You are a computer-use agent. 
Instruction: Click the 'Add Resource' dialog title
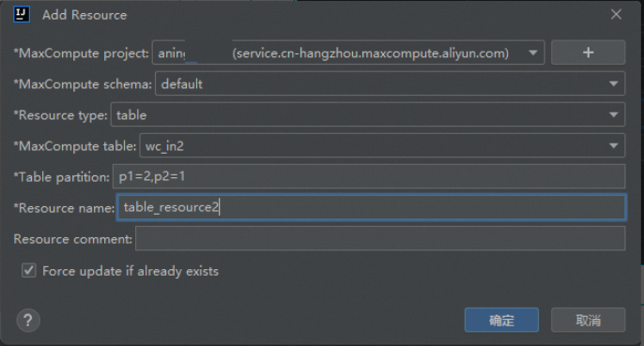pos(84,15)
